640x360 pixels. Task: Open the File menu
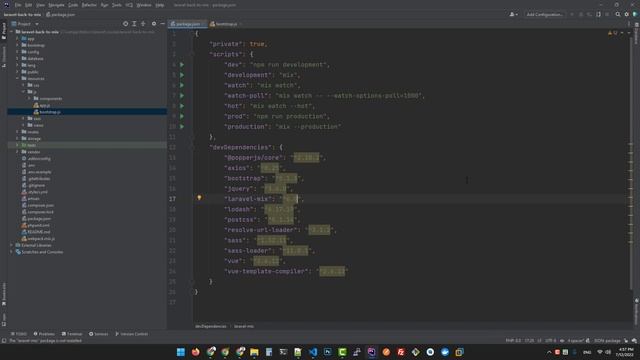click(x=18, y=5)
